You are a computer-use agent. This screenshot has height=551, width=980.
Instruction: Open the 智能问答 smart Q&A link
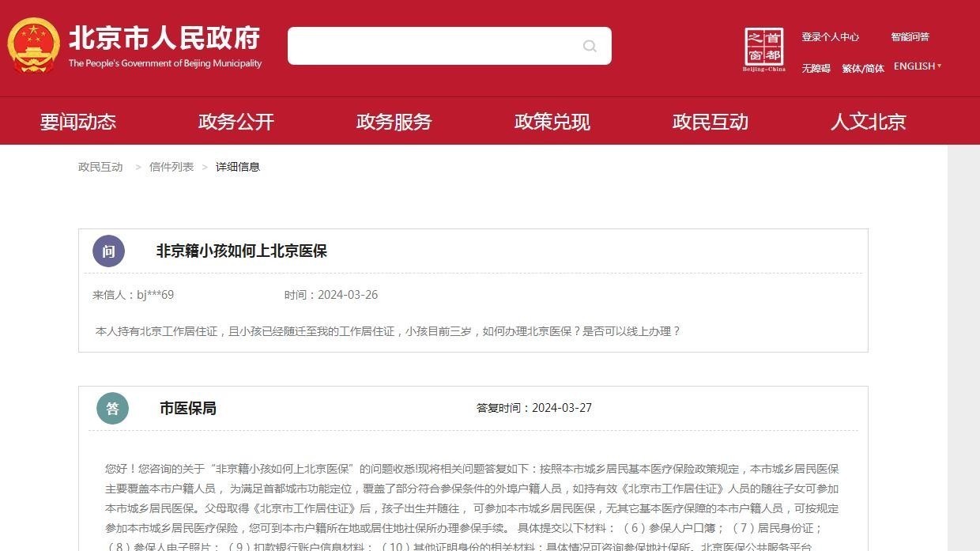910,37
